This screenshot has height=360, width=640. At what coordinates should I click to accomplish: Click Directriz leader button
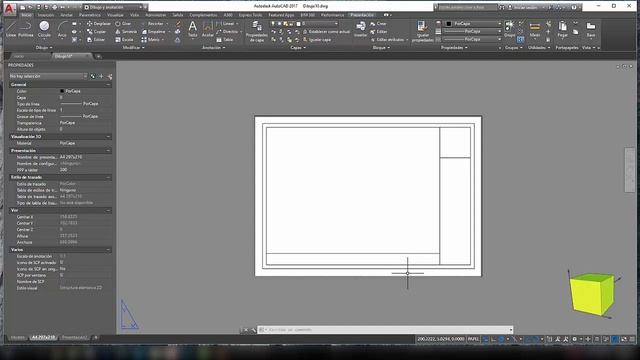point(229,31)
